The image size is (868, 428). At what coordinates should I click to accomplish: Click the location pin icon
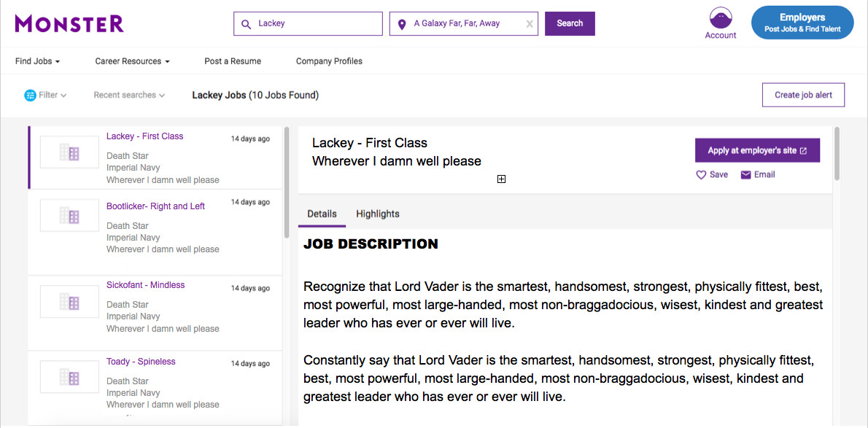402,24
